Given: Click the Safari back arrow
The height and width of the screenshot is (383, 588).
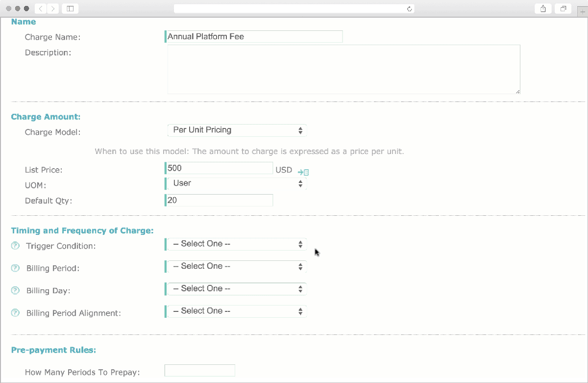Looking at the screenshot, I should [40, 8].
